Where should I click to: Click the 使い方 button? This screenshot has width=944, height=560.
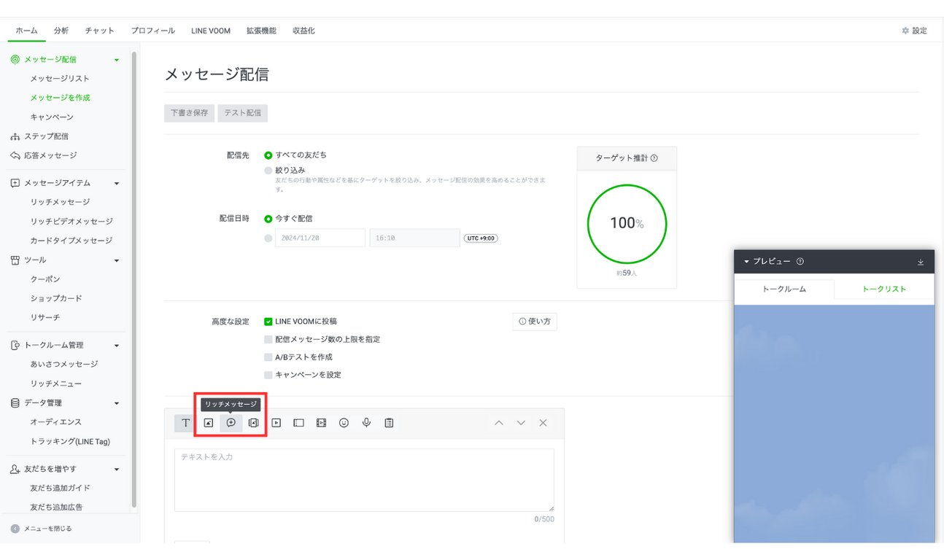tap(535, 322)
